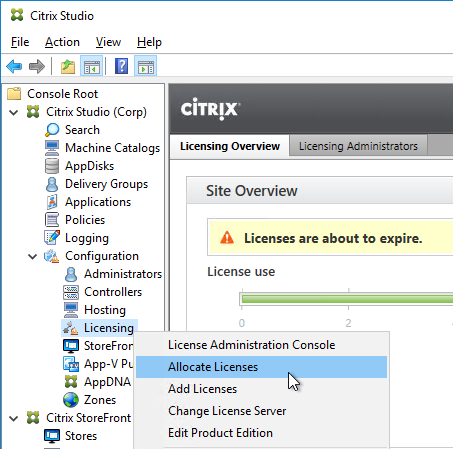453x449 pixels.
Task: Click the green License use progress bar
Action: click(347, 299)
